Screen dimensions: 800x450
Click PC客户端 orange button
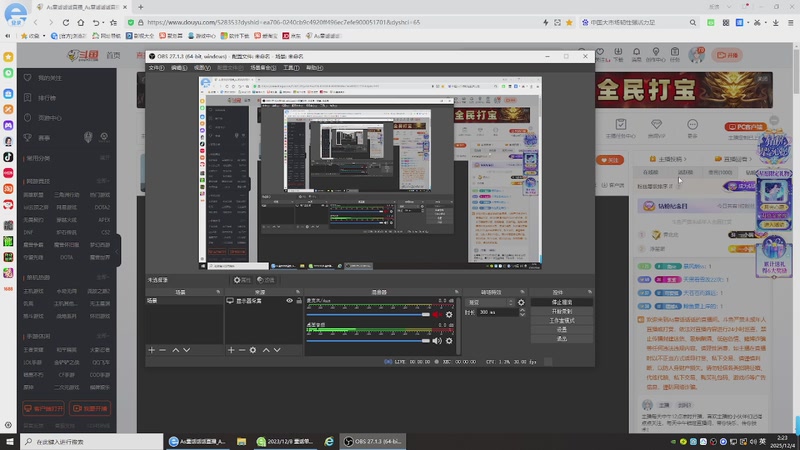[745, 127]
